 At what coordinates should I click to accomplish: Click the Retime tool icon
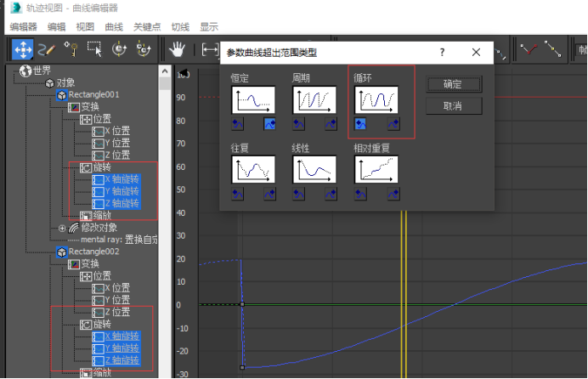119,49
